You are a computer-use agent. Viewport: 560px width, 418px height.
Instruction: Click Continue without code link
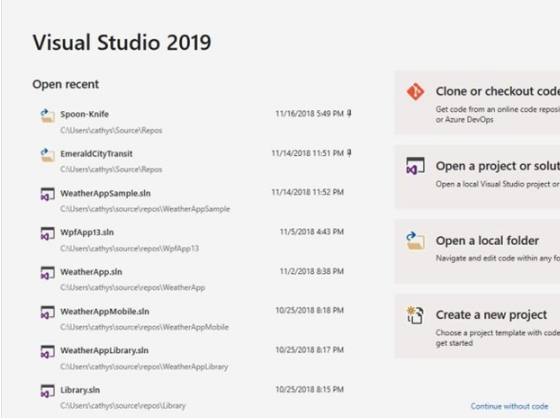click(509, 406)
